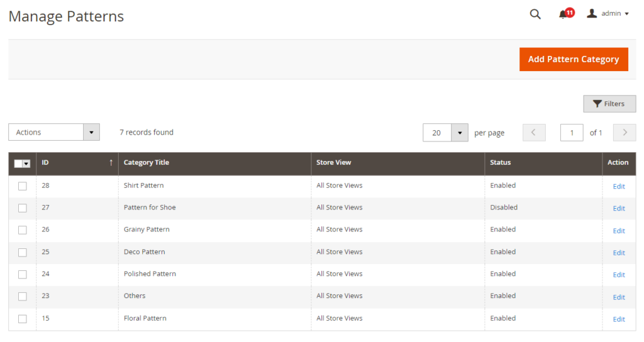The height and width of the screenshot is (342, 644).
Task: Click the current page number field
Action: point(571,133)
